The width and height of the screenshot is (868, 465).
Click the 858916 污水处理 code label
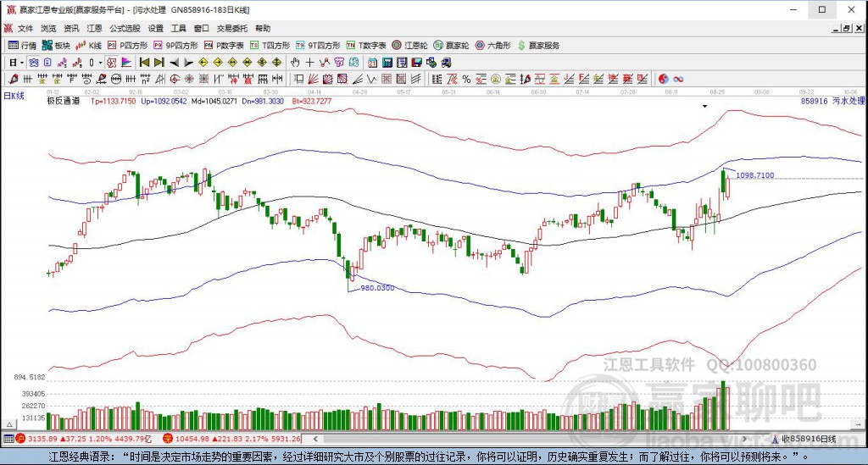pos(832,101)
